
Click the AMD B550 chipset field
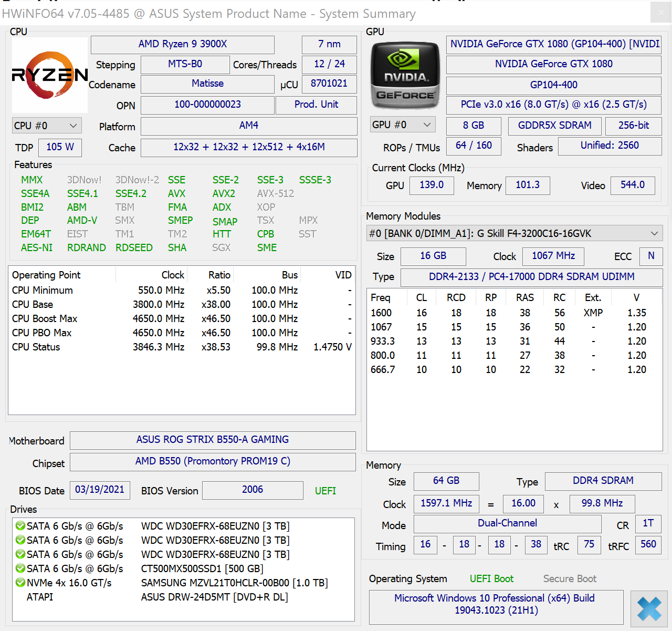213,461
